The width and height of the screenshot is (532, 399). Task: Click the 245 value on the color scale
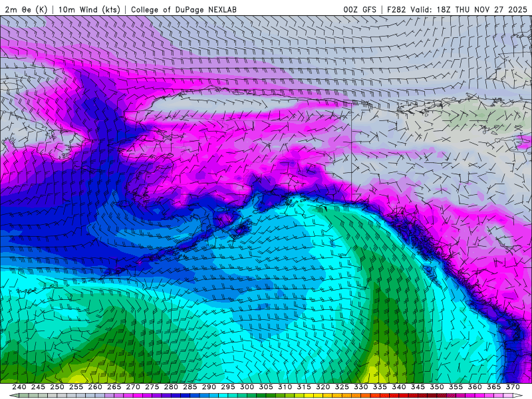pyautogui.click(x=38, y=387)
